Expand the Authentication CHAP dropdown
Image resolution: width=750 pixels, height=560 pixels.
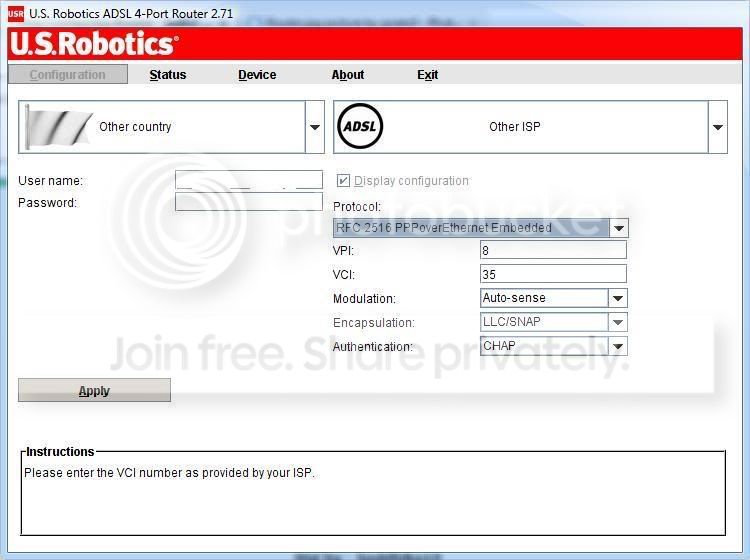pyautogui.click(x=618, y=346)
